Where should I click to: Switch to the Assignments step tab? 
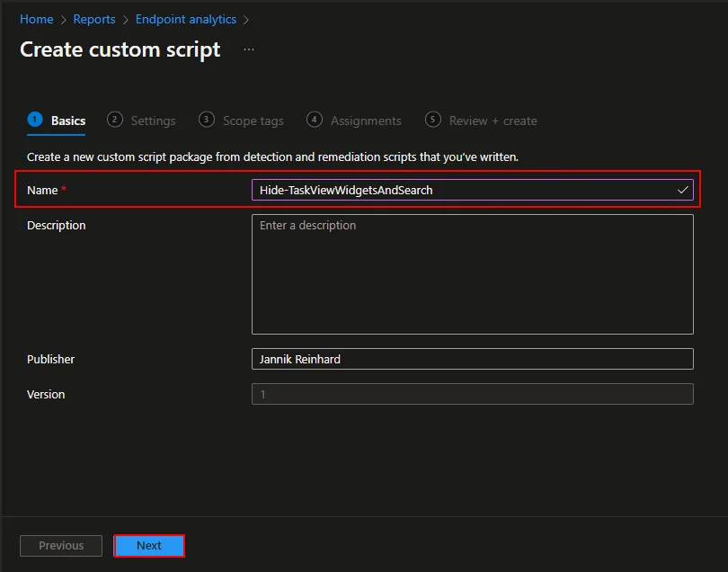(x=354, y=121)
